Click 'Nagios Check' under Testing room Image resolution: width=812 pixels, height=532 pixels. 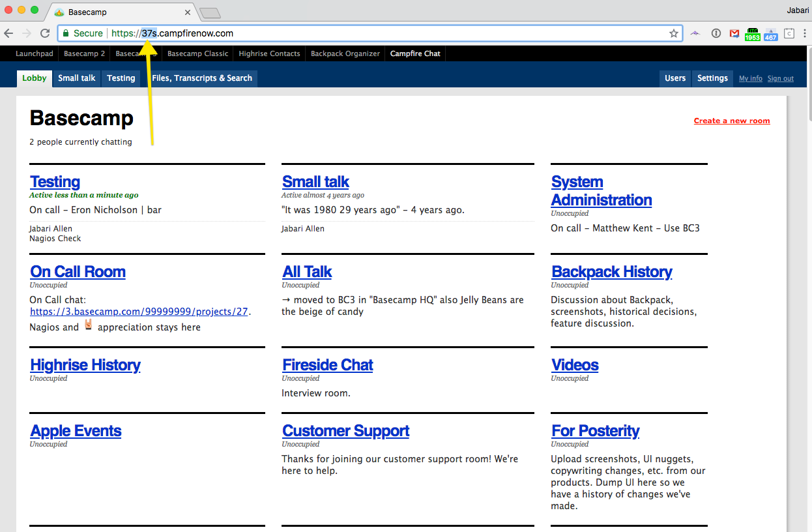55,239
